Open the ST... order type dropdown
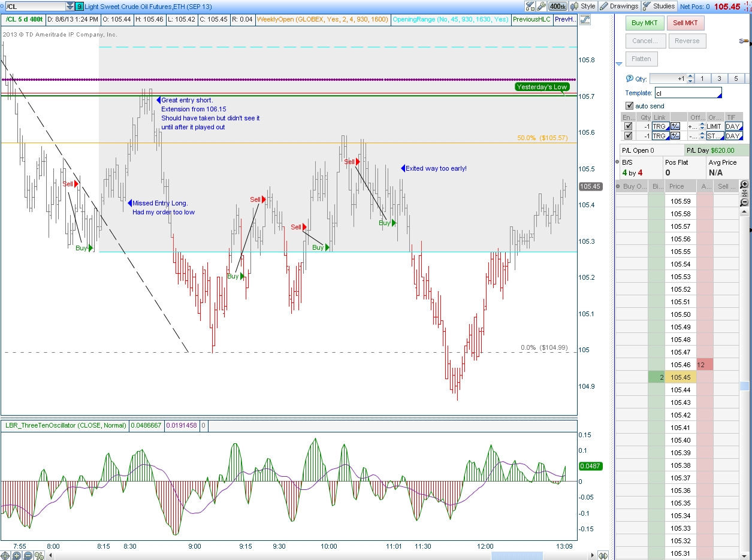 tap(715, 136)
